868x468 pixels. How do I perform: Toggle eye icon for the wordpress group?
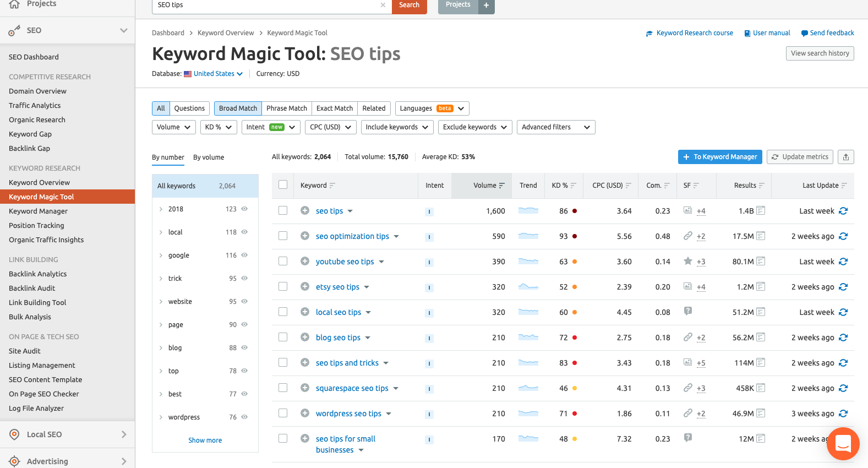coord(244,417)
